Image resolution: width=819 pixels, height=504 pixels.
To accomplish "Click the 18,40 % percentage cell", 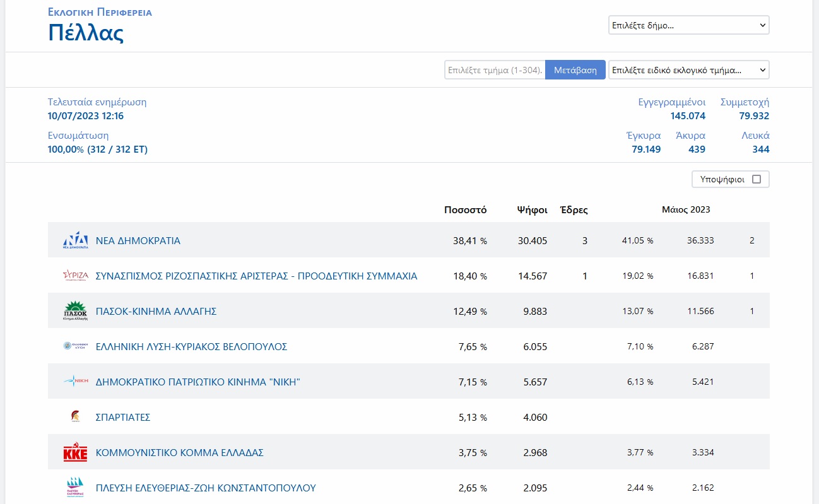I will click(470, 276).
